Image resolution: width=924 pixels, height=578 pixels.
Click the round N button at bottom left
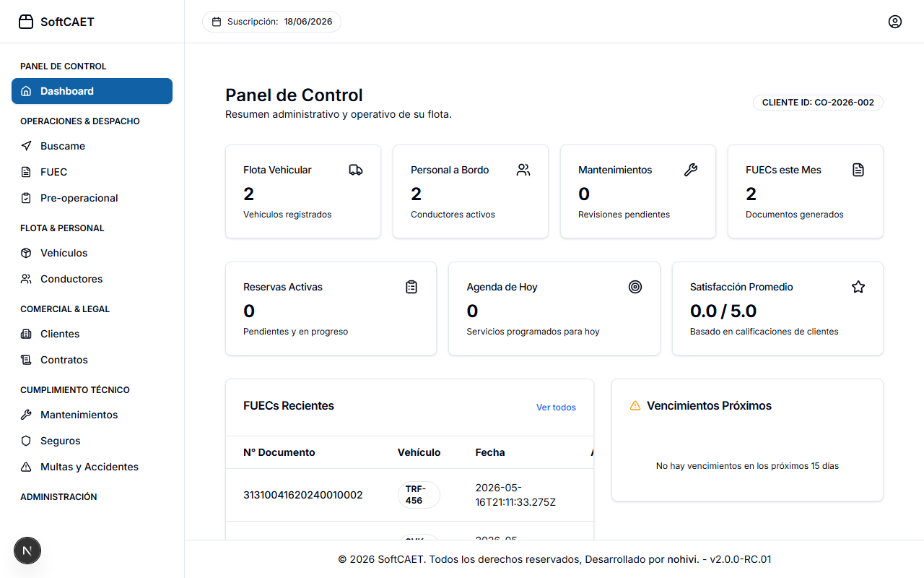pos(27,551)
